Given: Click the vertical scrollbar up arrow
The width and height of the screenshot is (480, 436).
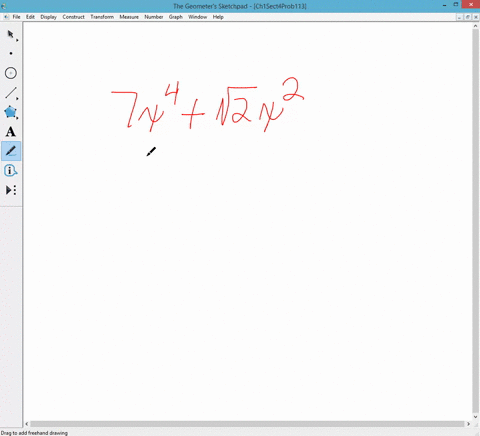Looking at the screenshot, I should tap(476, 27).
